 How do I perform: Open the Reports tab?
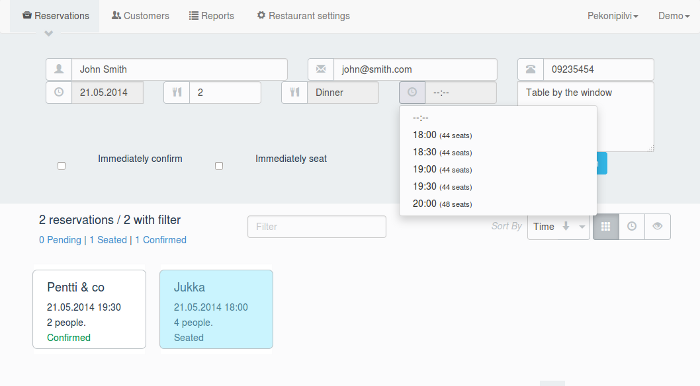pos(212,16)
